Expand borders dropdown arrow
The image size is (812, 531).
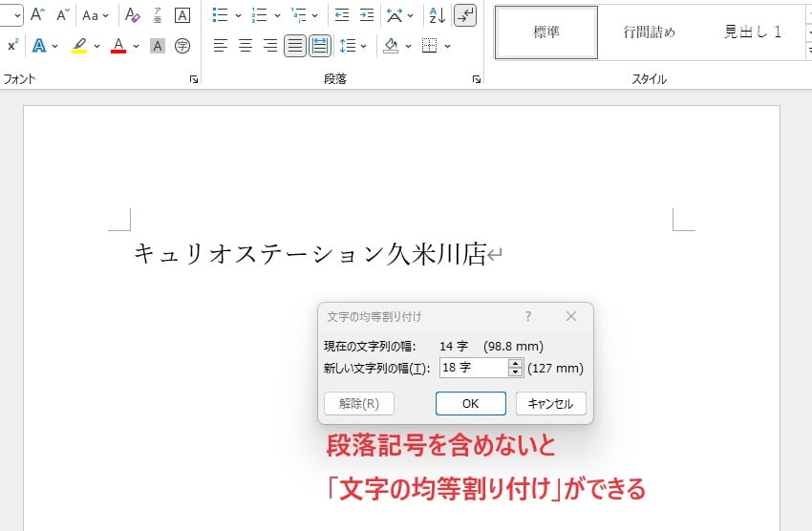coord(447,46)
